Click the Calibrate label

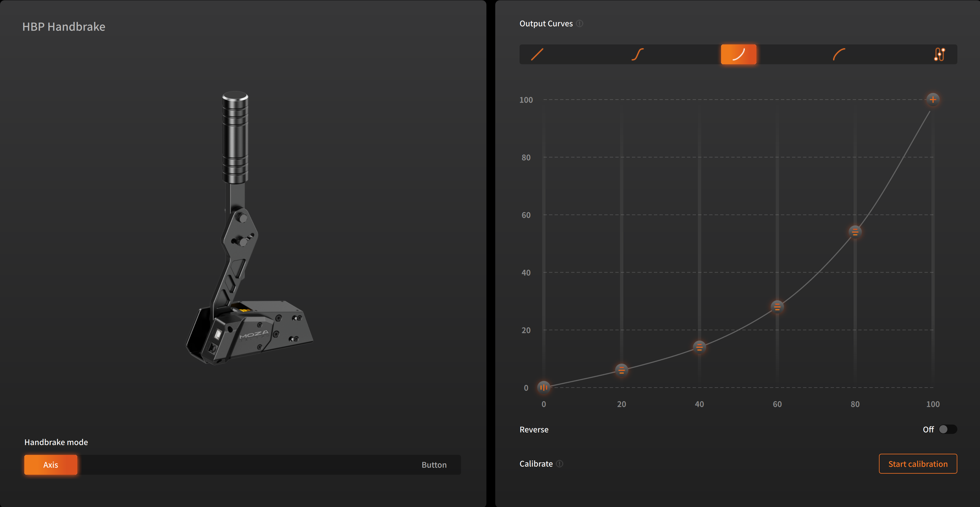click(536, 464)
